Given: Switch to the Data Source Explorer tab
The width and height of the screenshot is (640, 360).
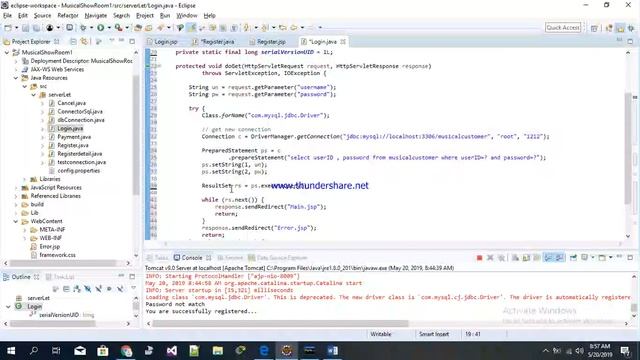Looking at the screenshot, I should point(278,258).
